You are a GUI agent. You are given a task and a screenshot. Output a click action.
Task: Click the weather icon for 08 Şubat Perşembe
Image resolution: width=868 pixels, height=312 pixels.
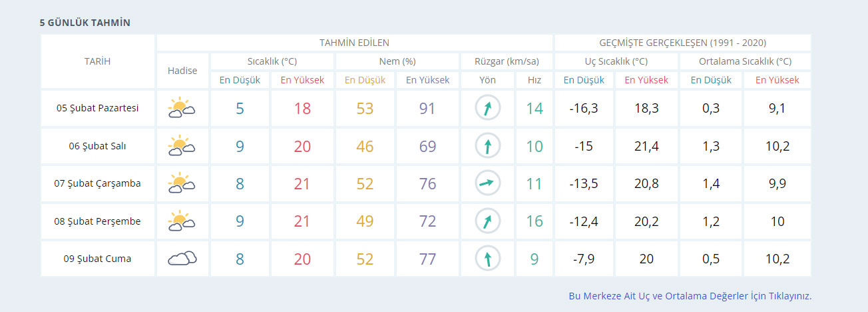click(x=182, y=221)
